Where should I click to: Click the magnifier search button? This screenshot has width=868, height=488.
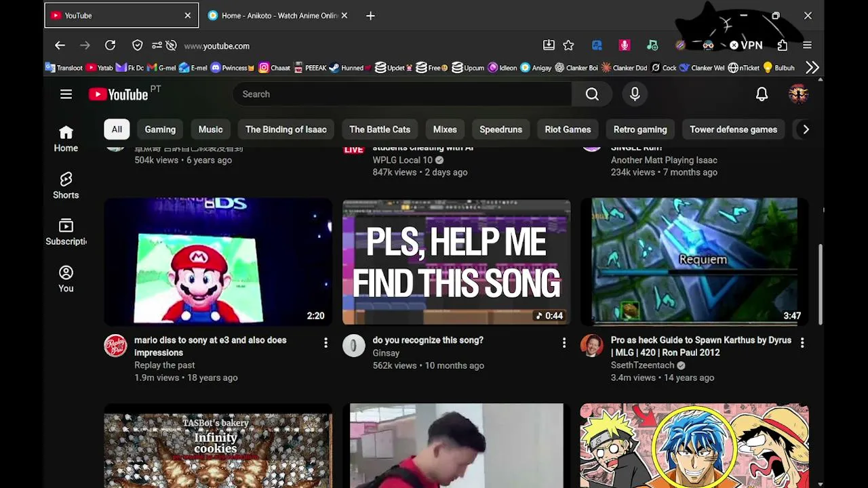[592, 94]
